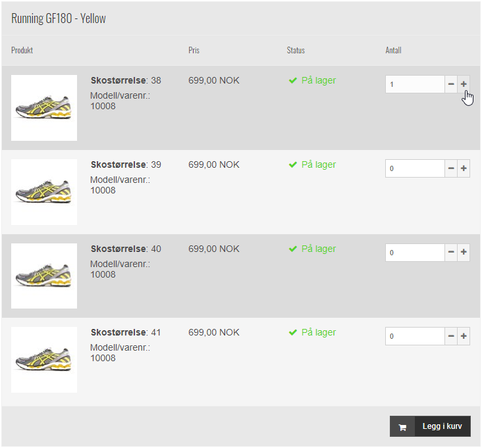Edit quantity field for size 41

pyautogui.click(x=415, y=336)
